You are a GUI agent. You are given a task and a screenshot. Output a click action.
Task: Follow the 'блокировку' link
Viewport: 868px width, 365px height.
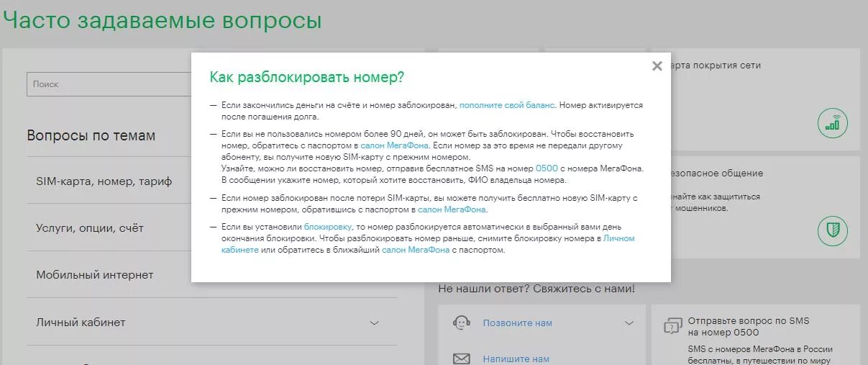coord(328,227)
